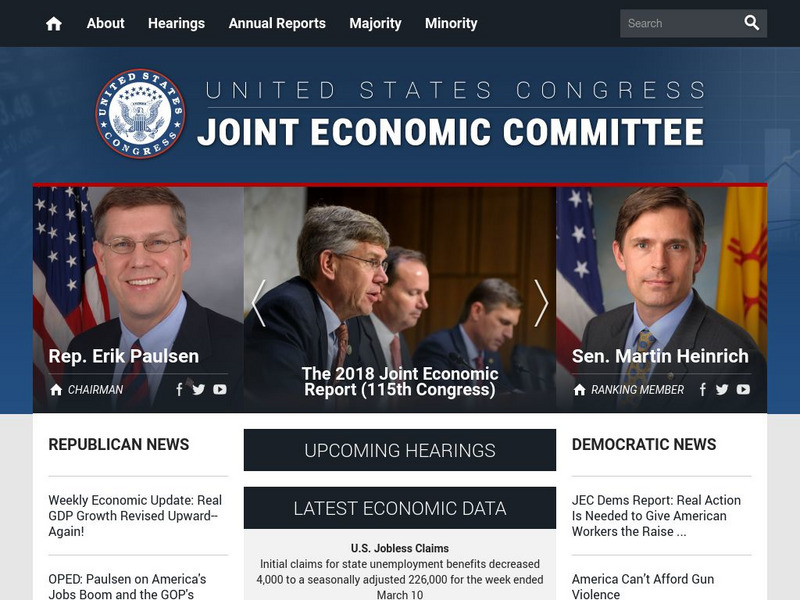
Task: Click the CHAIRMAN label link
Action: click(95, 390)
